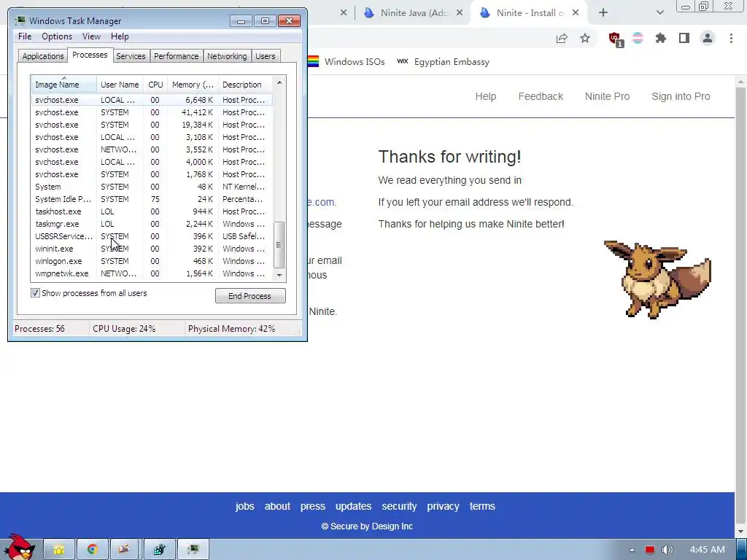Select the wininit.exe process row
The image size is (747, 560).
coord(152,249)
